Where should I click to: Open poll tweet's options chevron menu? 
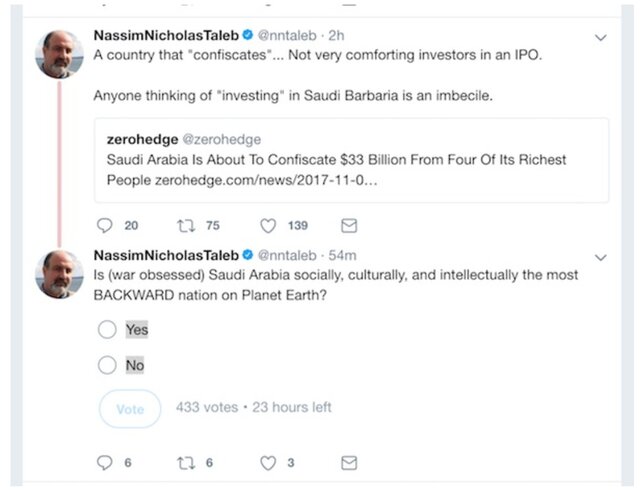[600, 257]
